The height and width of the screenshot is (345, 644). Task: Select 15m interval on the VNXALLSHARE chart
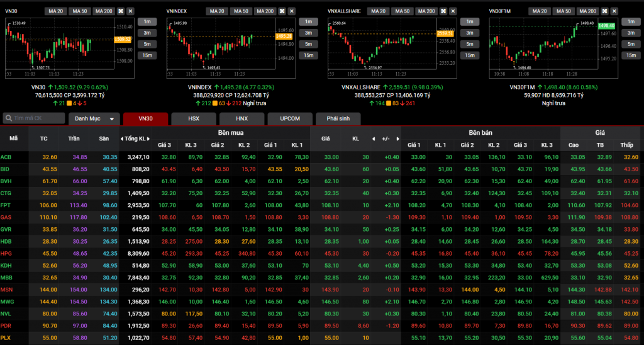pyautogui.click(x=470, y=55)
